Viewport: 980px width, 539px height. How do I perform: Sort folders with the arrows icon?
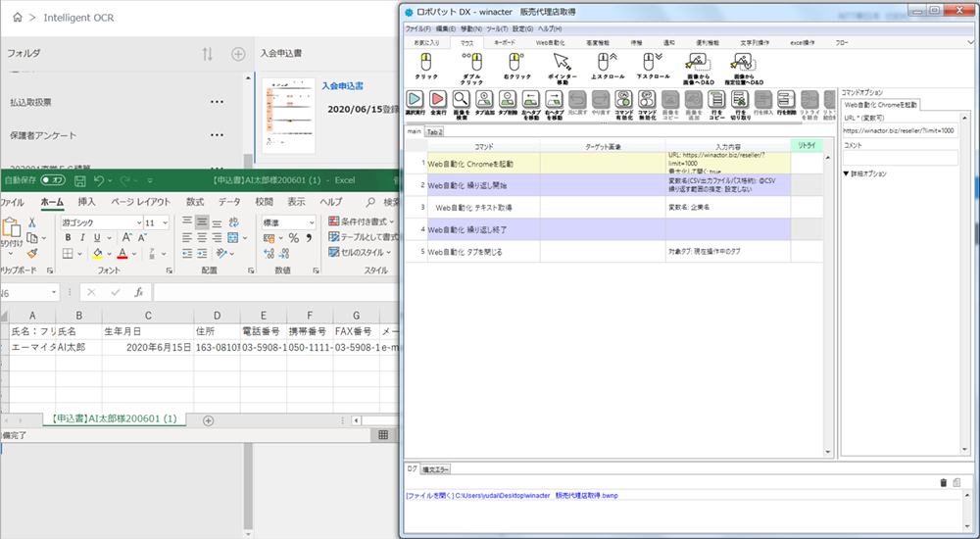pos(208,55)
